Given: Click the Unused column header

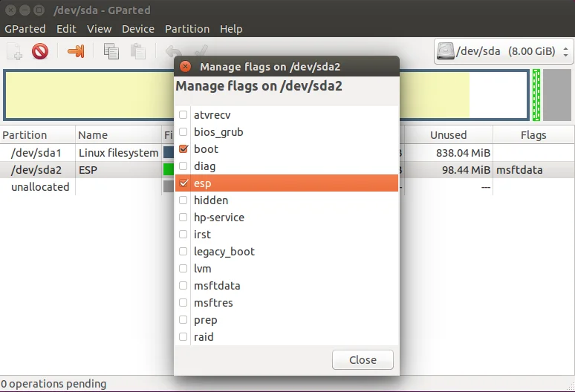Looking at the screenshot, I should coord(449,135).
